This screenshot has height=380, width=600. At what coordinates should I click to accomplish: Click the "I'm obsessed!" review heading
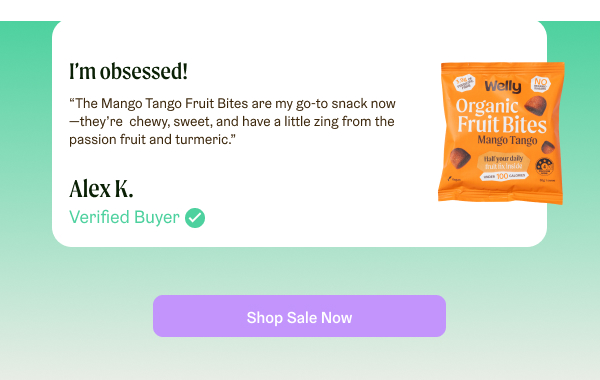click(x=129, y=72)
